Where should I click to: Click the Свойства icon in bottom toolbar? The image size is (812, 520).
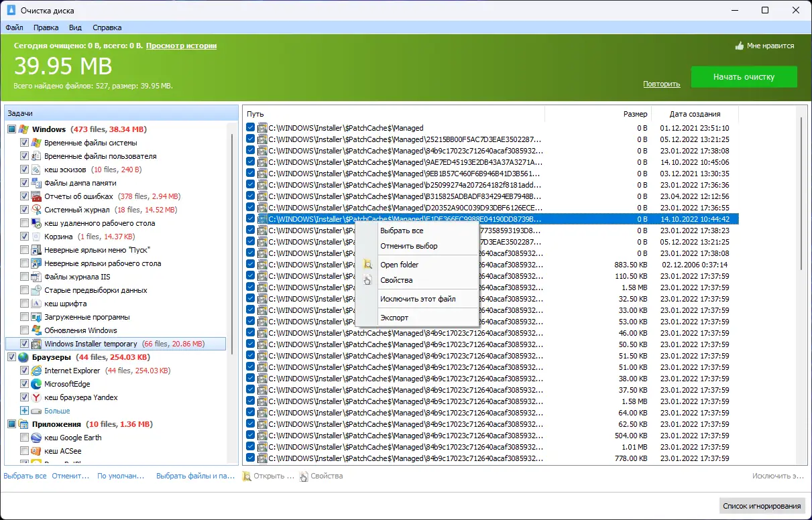point(304,476)
